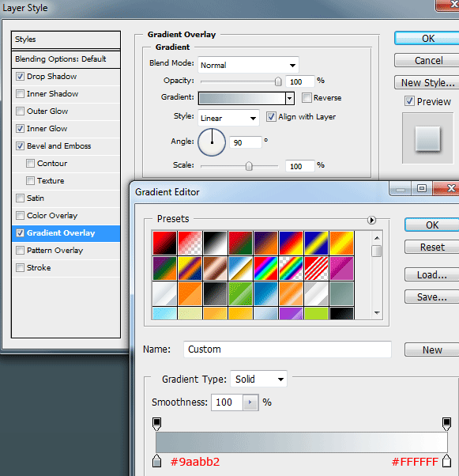Viewport: 459px width, 476px height.
Task: Enable the Reverse gradient checkbox
Action: [307, 98]
